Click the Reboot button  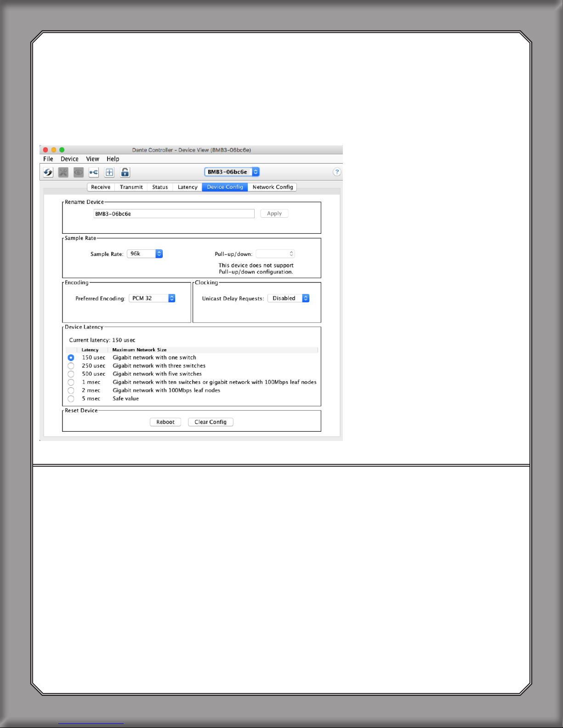click(x=165, y=422)
